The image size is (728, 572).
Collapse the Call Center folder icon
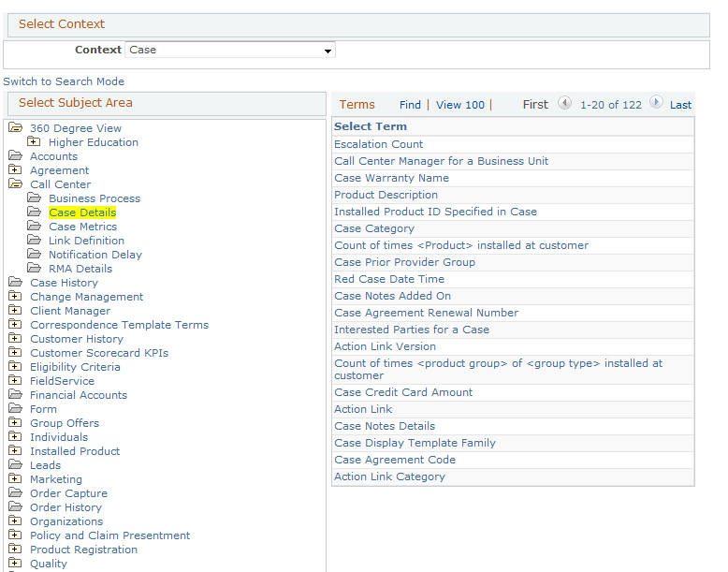point(15,183)
